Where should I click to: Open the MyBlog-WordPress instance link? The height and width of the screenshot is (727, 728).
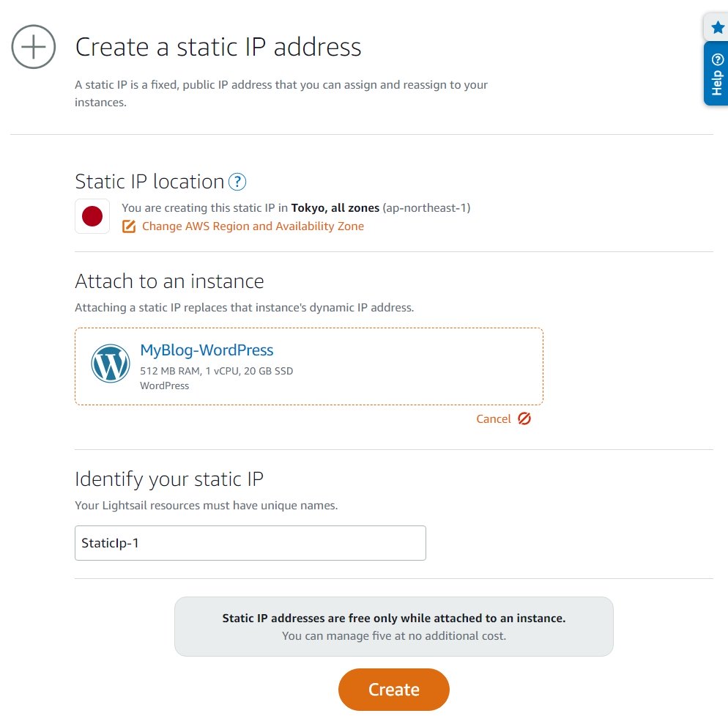(207, 350)
